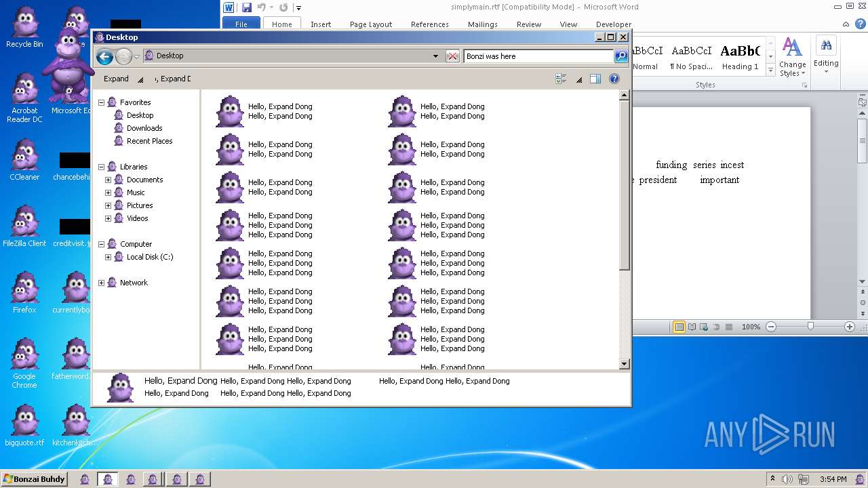Select the bigquote.rtf file on desktop
This screenshot has width=868, height=488.
point(24,426)
